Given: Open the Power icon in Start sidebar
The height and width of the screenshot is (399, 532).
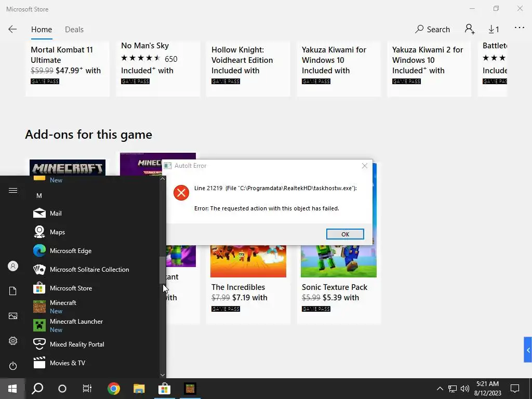Looking at the screenshot, I should click(13, 366).
